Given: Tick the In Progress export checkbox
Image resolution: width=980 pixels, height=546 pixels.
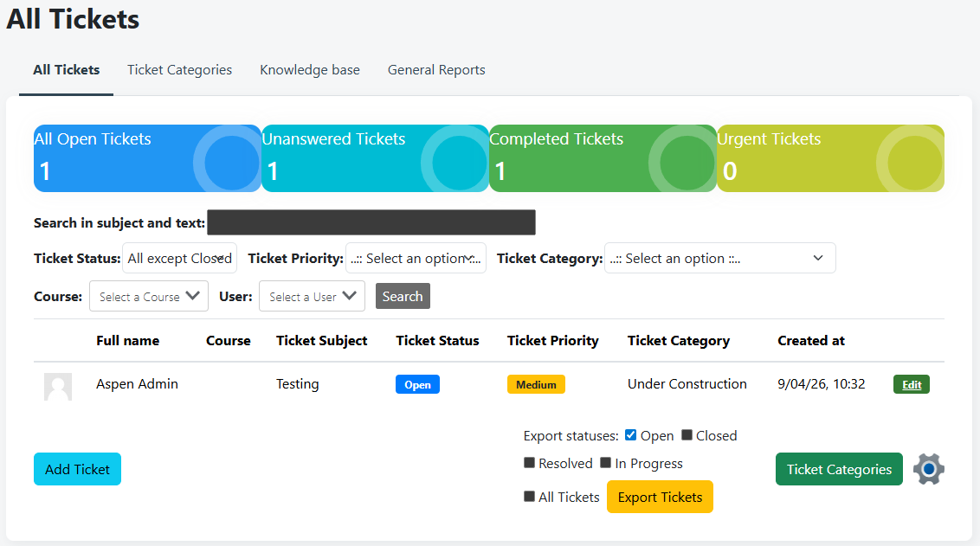Looking at the screenshot, I should [606, 463].
